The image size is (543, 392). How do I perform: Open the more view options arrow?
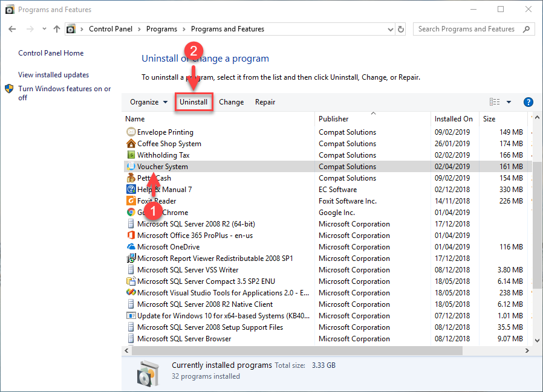point(509,102)
